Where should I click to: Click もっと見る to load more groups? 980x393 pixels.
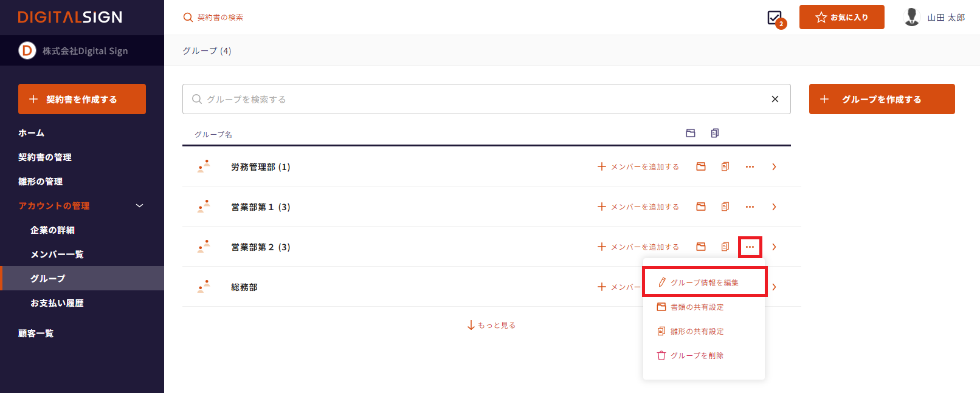tap(491, 325)
